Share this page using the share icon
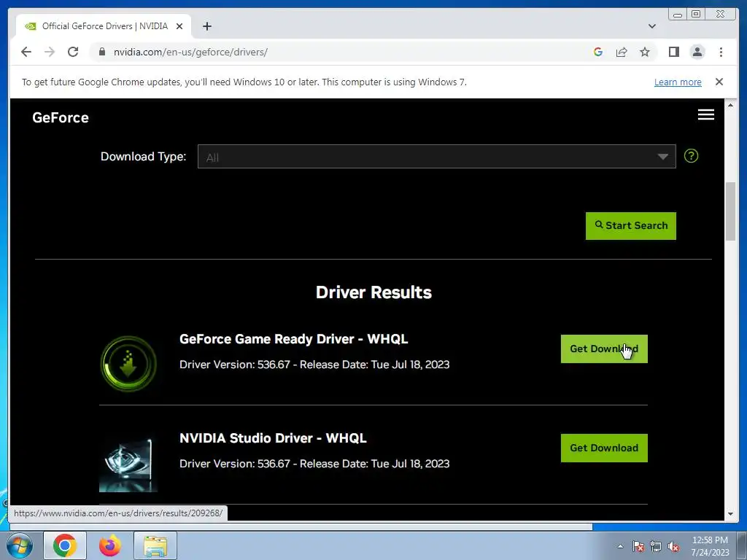Viewport: 747px width, 560px height. pos(622,52)
